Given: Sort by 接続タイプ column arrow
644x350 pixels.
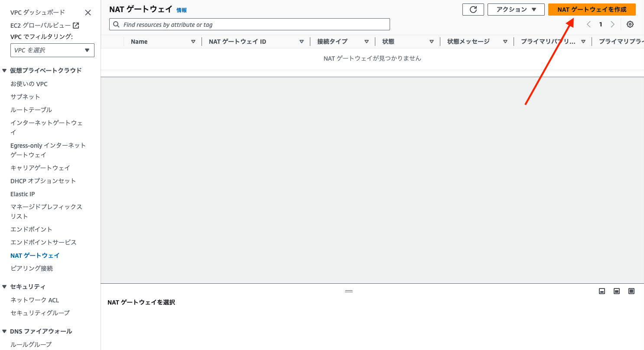Looking at the screenshot, I should 367,42.
